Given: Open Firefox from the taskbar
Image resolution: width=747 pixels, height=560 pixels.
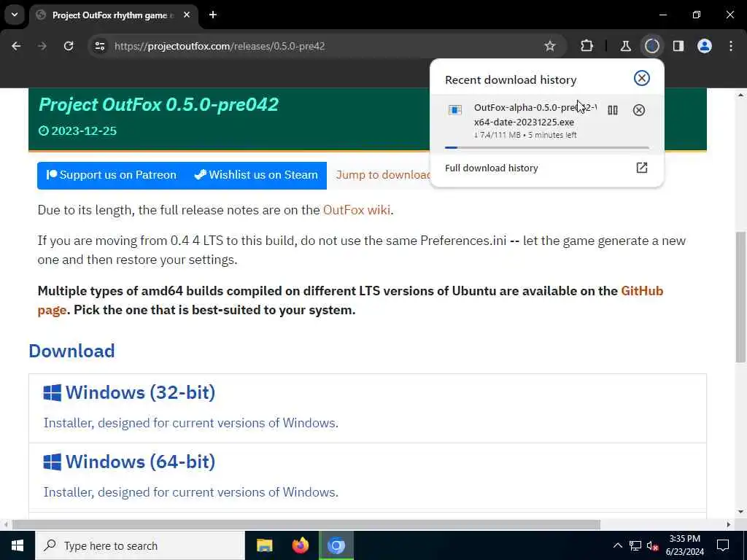Looking at the screenshot, I should pyautogui.click(x=300, y=545).
